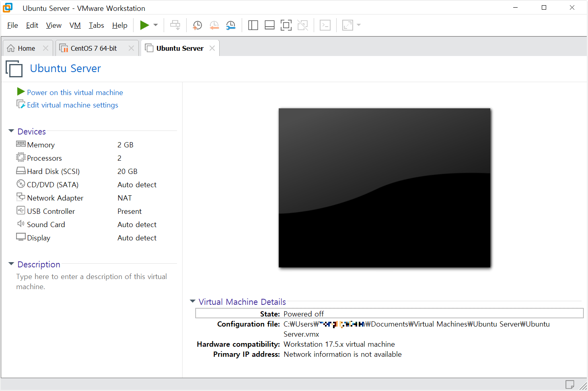Click the Display monitor icon
Screen dimensions: 588x391
21,237
